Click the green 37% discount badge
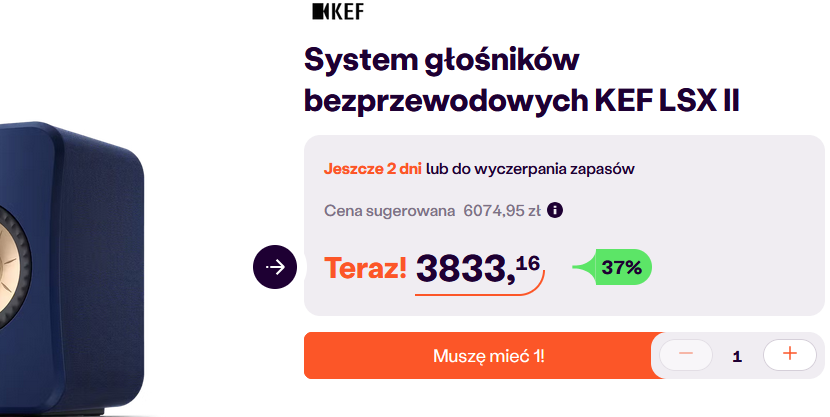 621,267
